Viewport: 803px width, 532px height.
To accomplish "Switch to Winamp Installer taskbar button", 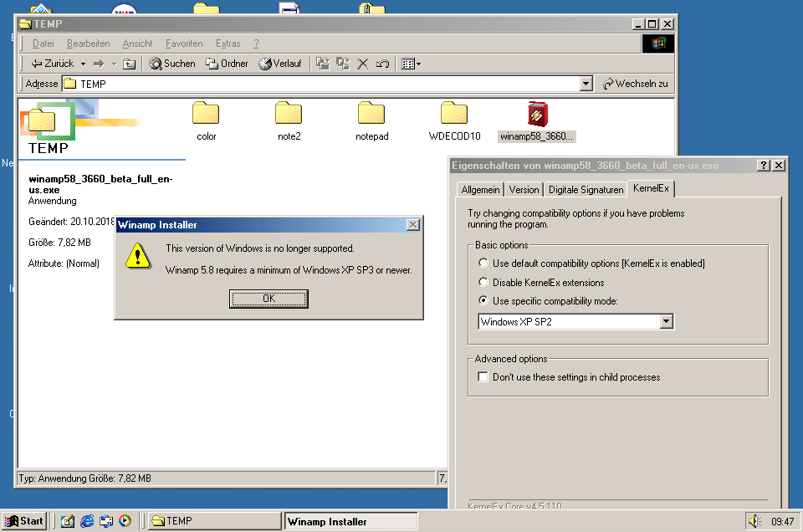I will [351, 521].
